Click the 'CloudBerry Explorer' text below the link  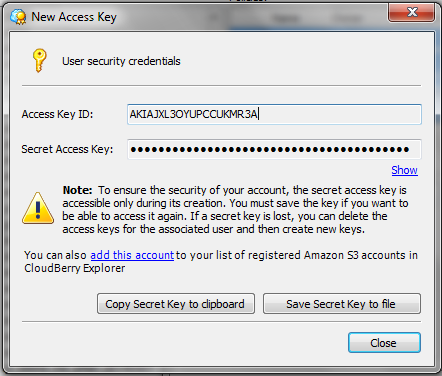(x=75, y=268)
